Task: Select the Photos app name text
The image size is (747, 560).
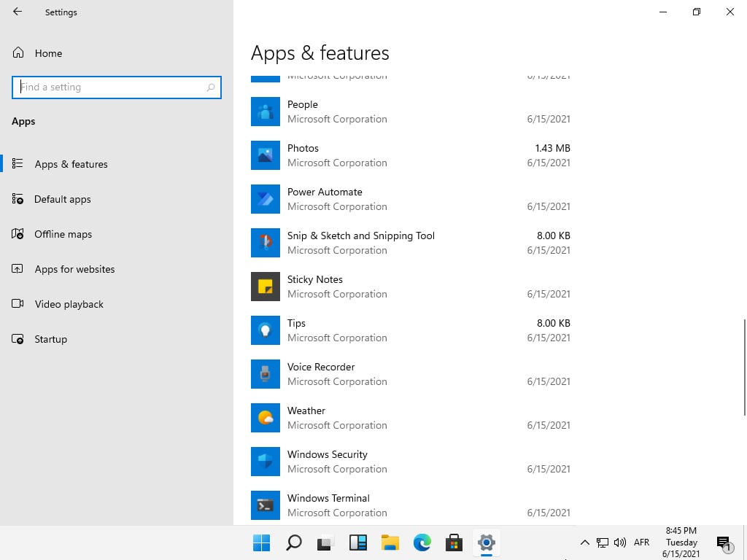Action: [x=303, y=148]
